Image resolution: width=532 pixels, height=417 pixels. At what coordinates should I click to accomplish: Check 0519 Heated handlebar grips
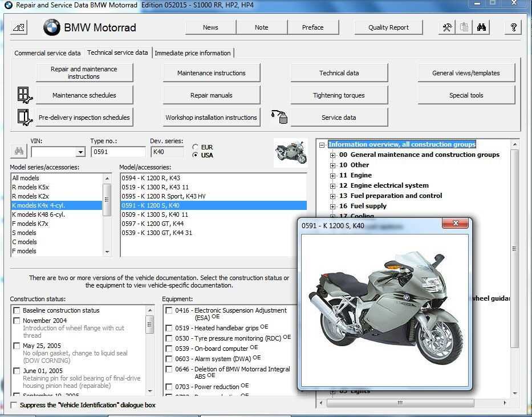click(x=169, y=328)
